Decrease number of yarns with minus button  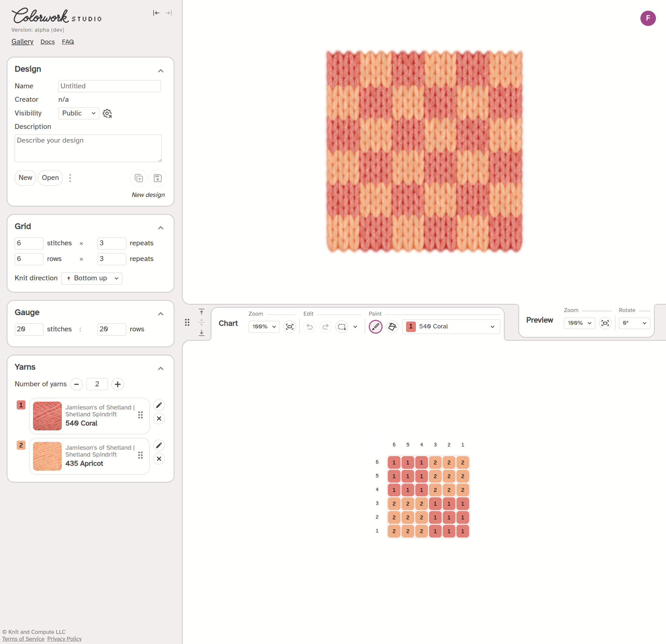tap(77, 384)
